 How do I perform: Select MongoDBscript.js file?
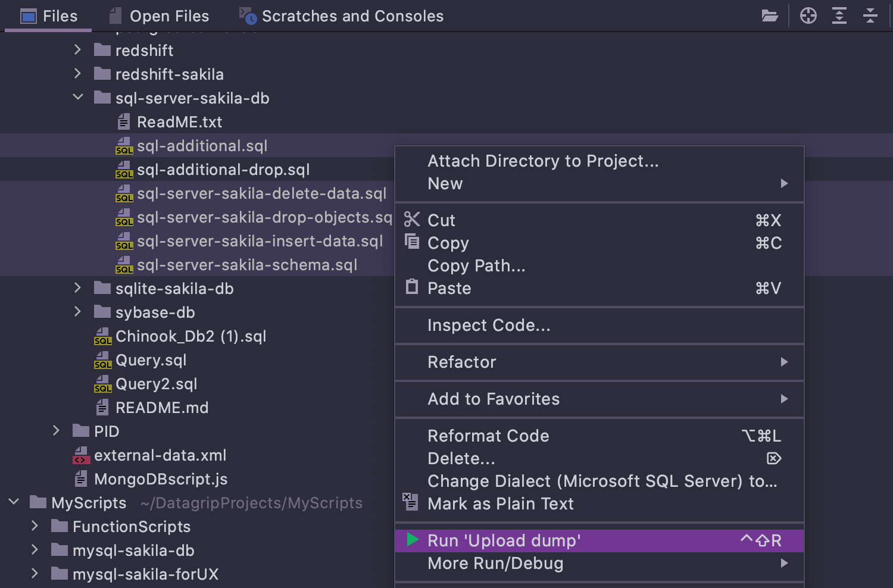tap(161, 479)
